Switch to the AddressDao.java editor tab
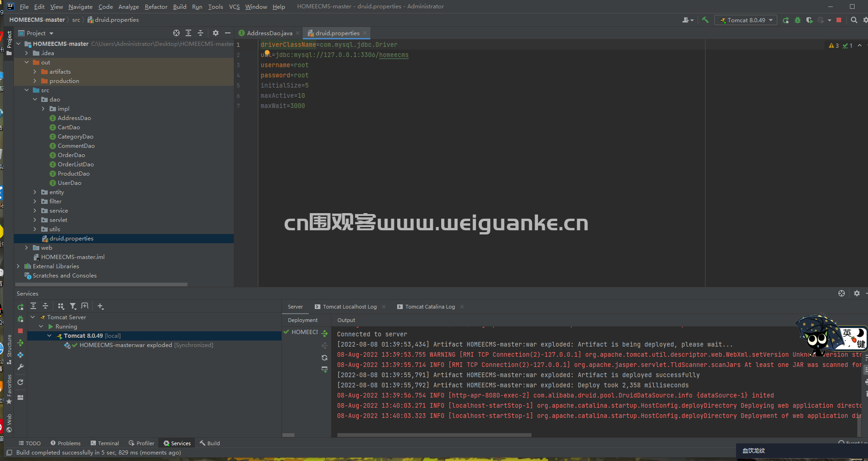 269,33
